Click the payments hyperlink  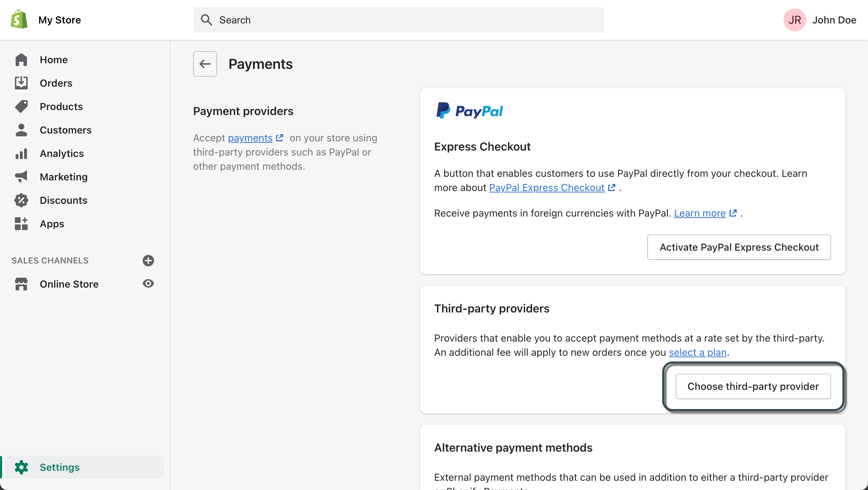pos(250,138)
